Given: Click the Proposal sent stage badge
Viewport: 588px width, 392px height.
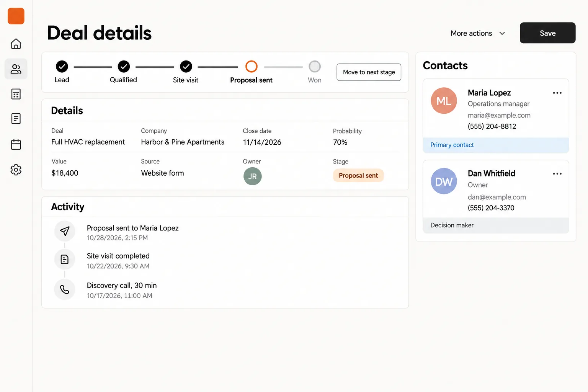Looking at the screenshot, I should point(358,176).
